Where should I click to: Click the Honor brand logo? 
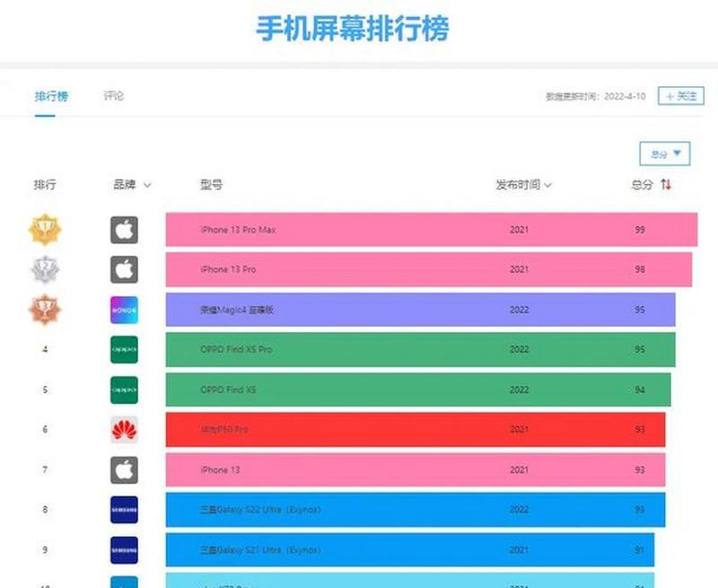click(x=124, y=310)
